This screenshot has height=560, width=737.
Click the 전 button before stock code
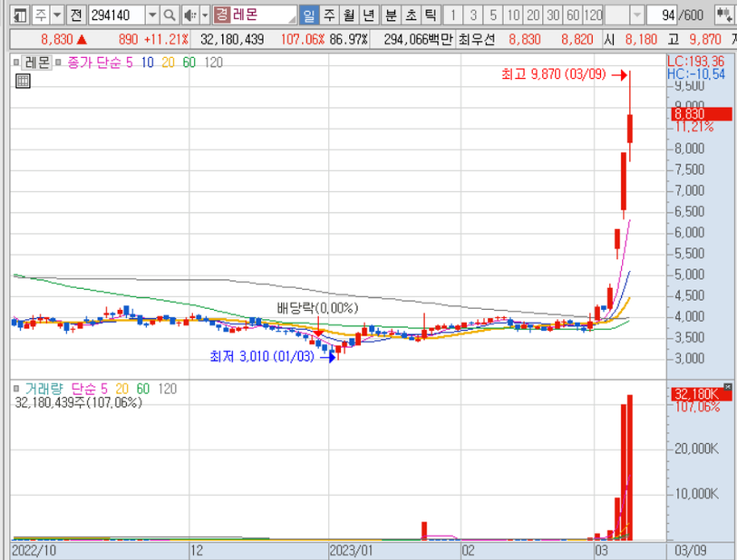point(76,15)
